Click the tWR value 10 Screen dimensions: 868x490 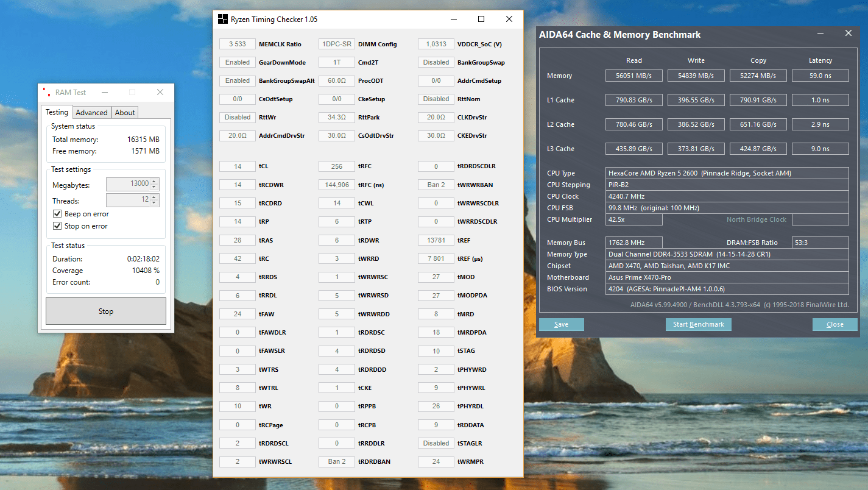pos(238,406)
